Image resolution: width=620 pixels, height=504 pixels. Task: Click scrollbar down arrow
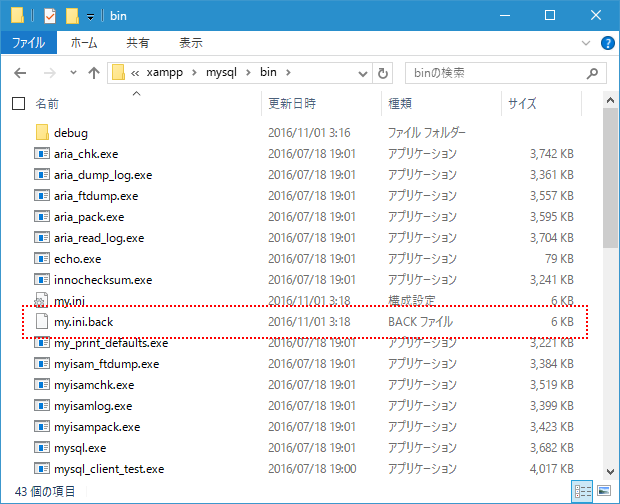click(611, 472)
